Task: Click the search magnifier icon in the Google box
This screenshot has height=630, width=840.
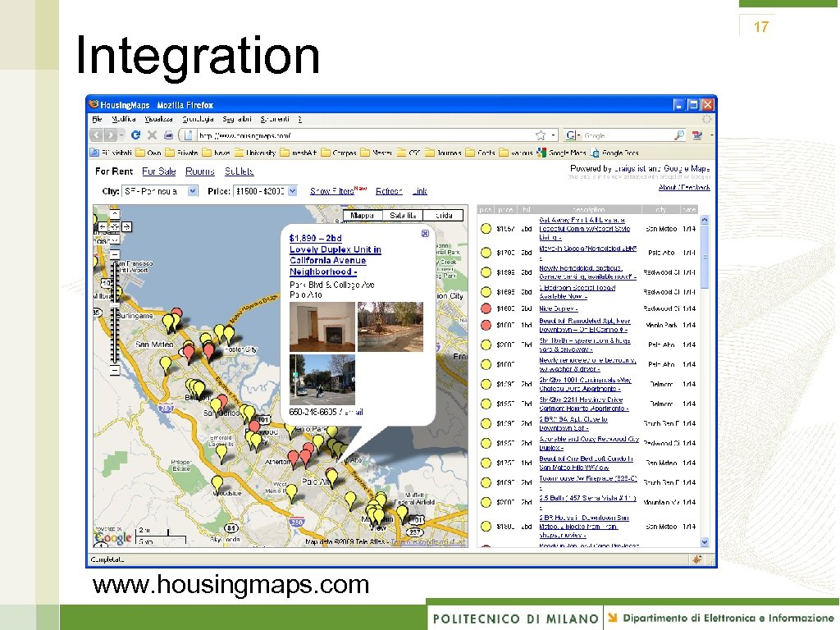Action: [678, 135]
